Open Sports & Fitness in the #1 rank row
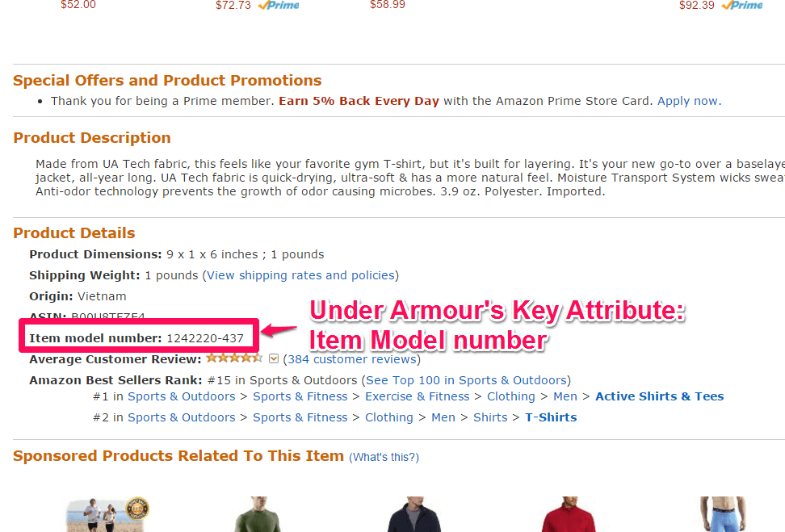Viewport: 785px width, 532px height. [300, 396]
